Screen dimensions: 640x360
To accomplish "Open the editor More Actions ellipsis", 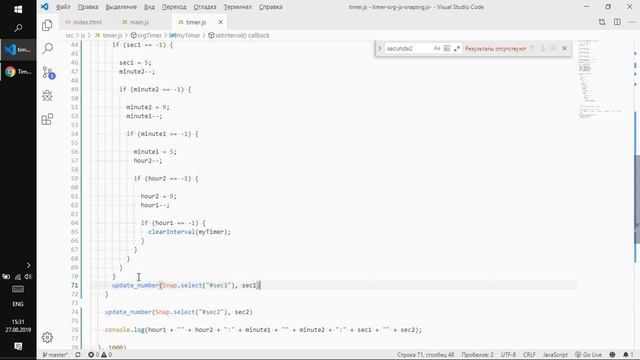I will (x=632, y=22).
